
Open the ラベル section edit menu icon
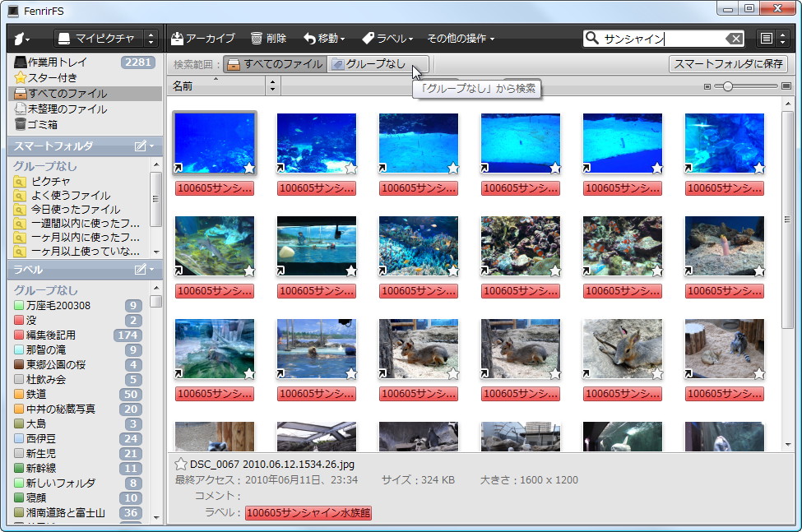[x=144, y=270]
